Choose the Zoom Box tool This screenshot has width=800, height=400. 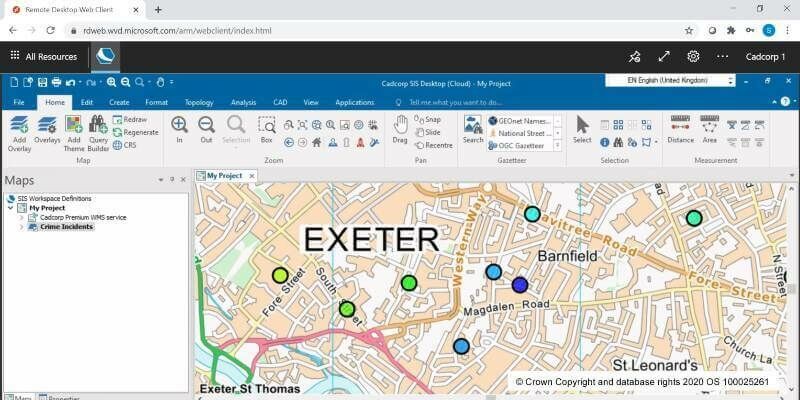point(266,130)
